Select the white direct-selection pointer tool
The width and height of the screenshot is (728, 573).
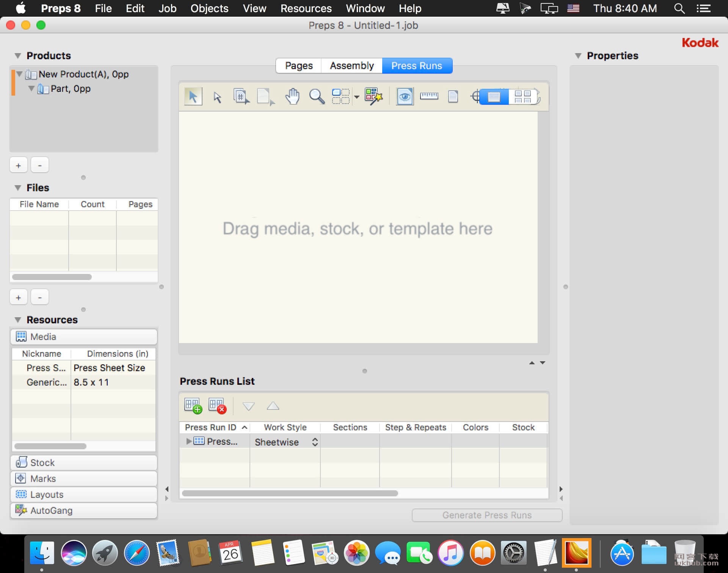pos(217,97)
